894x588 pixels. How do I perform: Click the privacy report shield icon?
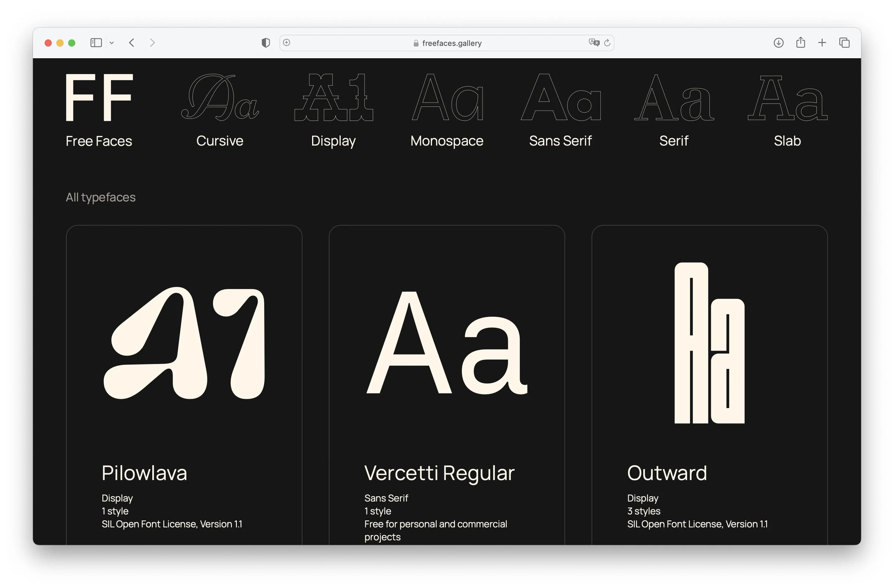[x=266, y=43]
